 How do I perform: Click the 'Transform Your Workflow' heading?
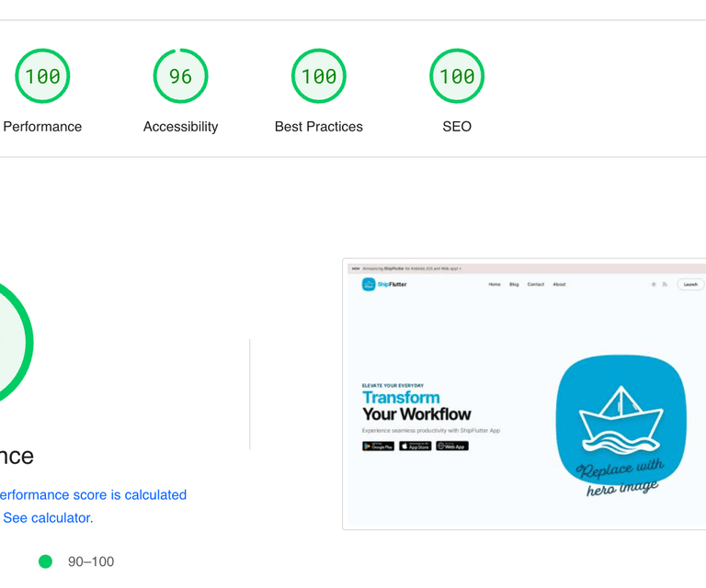(x=416, y=406)
